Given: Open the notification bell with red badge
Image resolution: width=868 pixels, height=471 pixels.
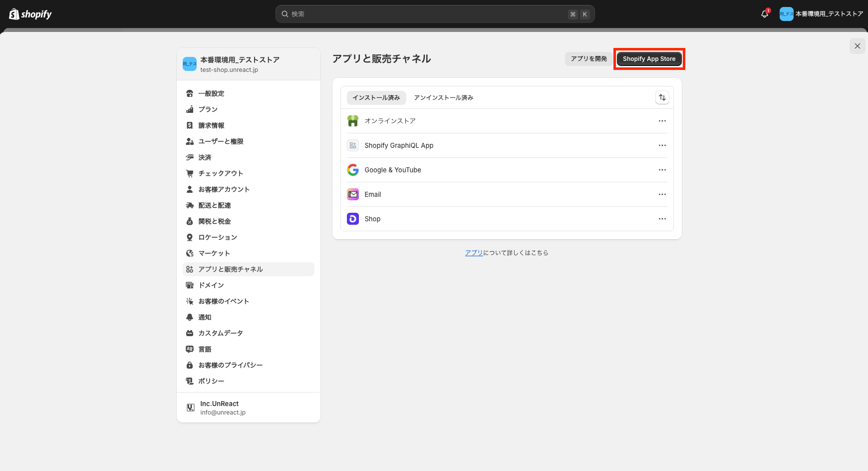Looking at the screenshot, I should (764, 13).
